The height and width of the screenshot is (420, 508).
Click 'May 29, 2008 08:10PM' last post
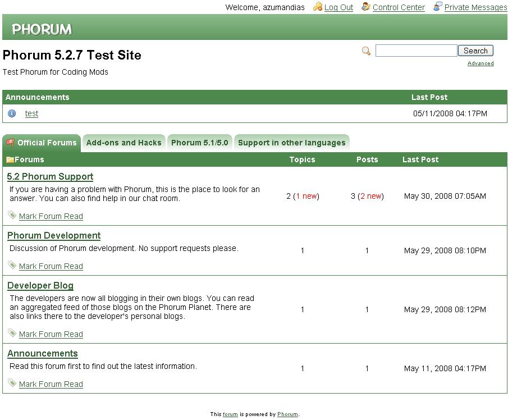445,250
